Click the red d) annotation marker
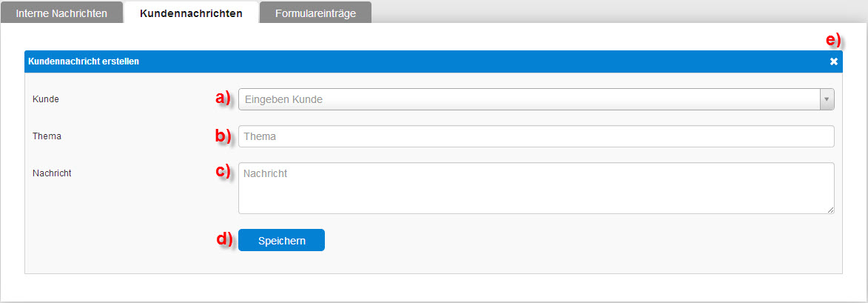Viewport: 868px width, 303px height. coord(224,239)
